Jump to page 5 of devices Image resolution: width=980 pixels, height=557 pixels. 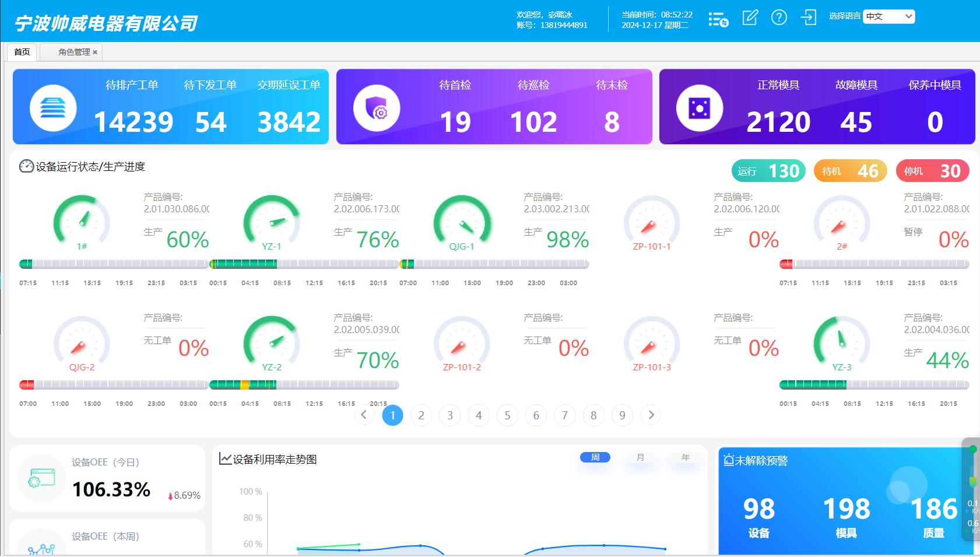[507, 415]
